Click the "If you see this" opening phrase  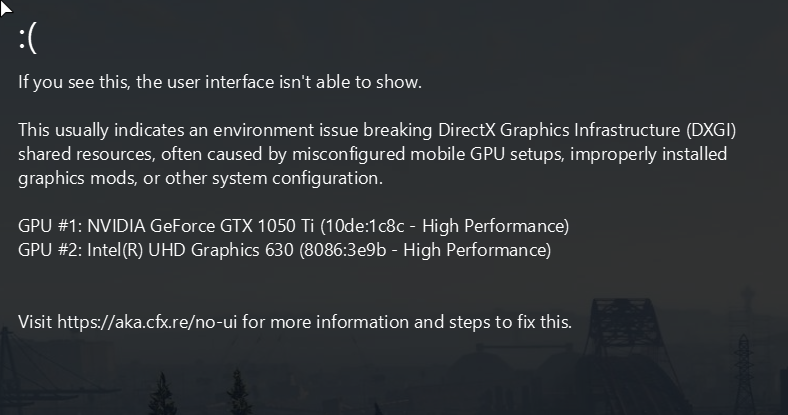[64, 82]
